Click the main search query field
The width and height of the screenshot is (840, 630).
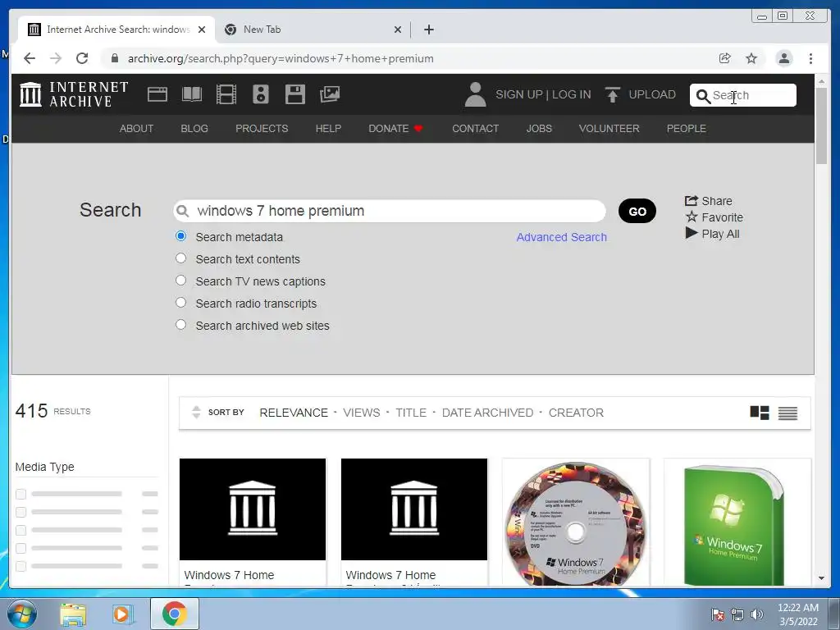(390, 211)
